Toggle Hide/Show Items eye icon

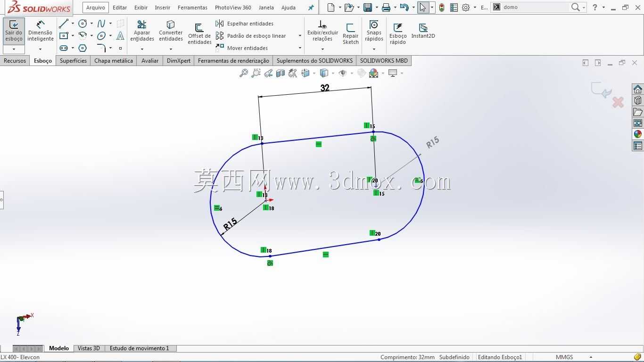(343, 73)
